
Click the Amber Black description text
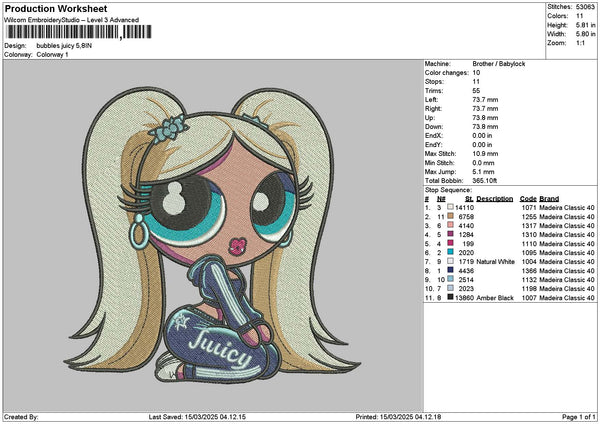tap(495, 297)
